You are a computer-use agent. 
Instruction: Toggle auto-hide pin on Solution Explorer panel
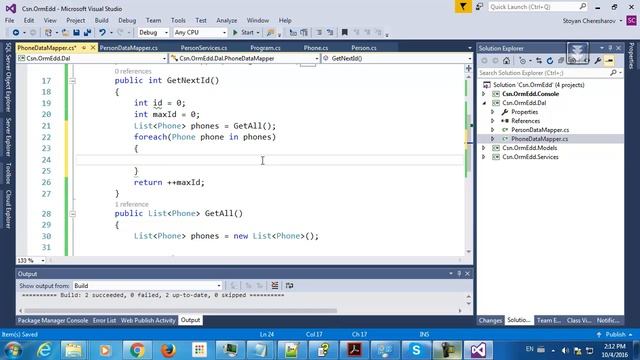(x=610, y=48)
